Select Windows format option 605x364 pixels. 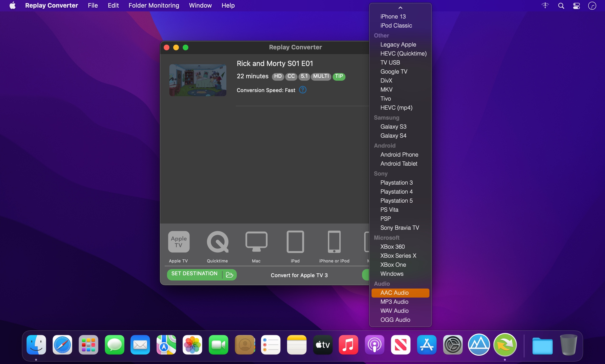[x=400, y=274]
